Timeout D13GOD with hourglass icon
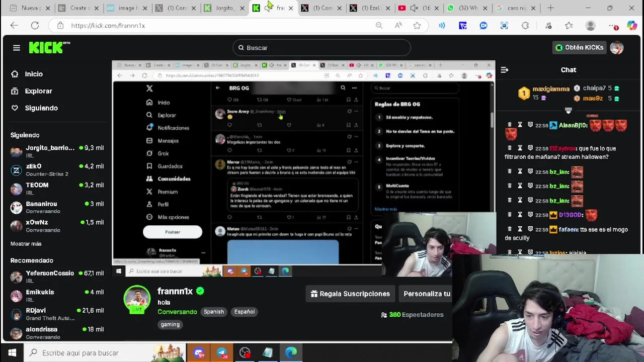644x362 pixels. click(520, 215)
